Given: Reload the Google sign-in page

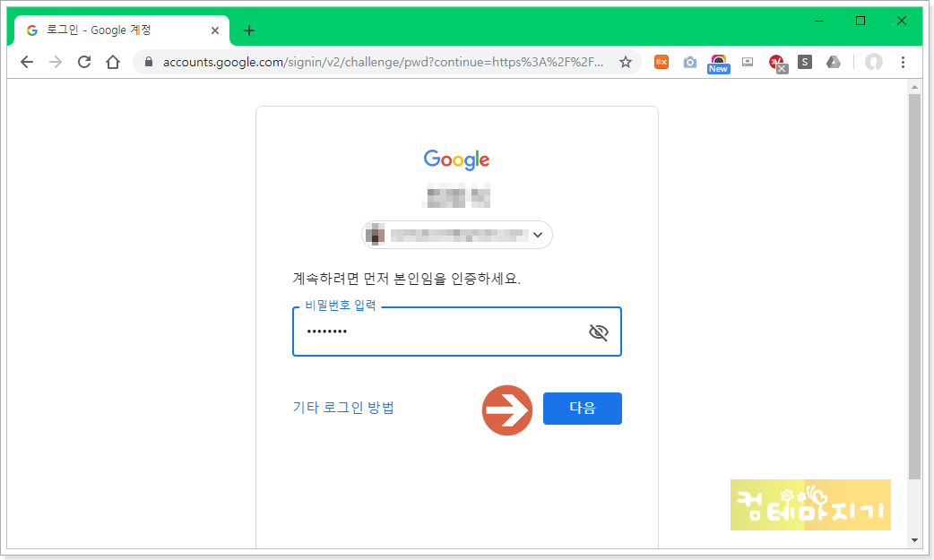Looking at the screenshot, I should pos(84,62).
